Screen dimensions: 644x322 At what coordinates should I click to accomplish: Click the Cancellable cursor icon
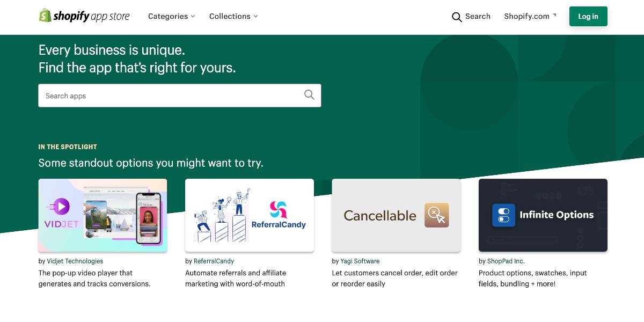(437, 215)
